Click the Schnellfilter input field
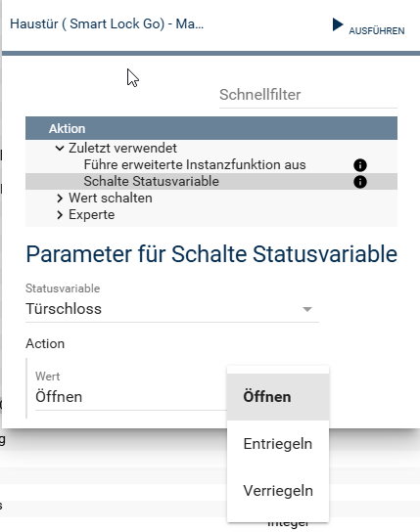This screenshot has height=532, width=420. tap(308, 95)
